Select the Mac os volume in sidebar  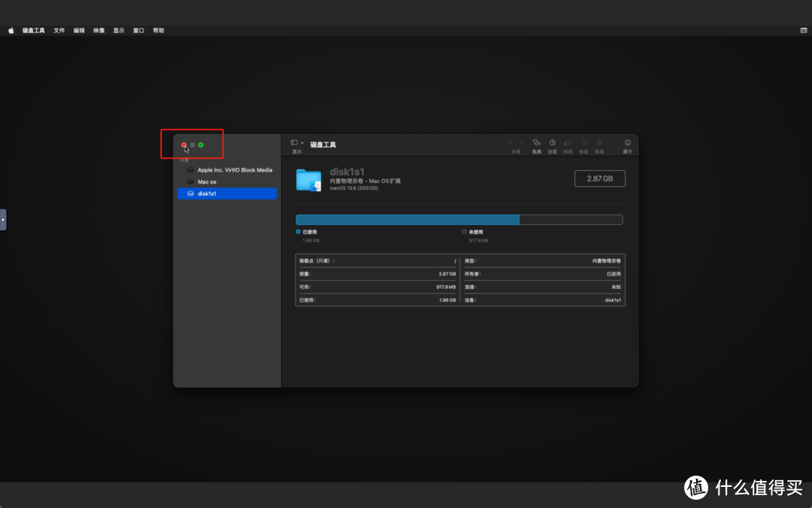[x=207, y=182]
